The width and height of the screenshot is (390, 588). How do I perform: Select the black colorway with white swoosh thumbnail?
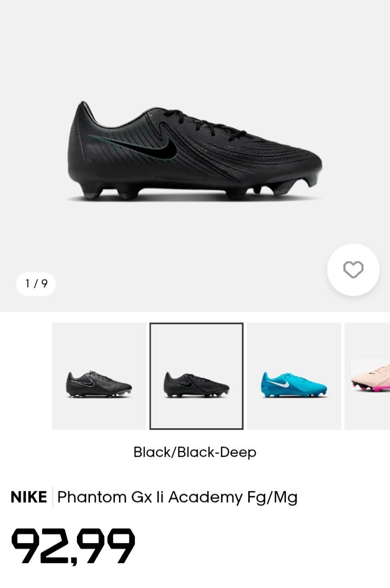click(99, 376)
